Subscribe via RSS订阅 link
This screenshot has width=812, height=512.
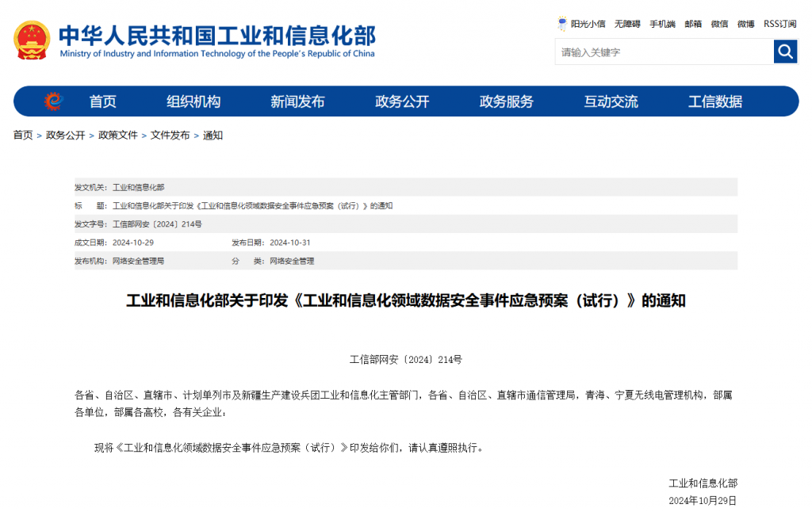[780, 24]
